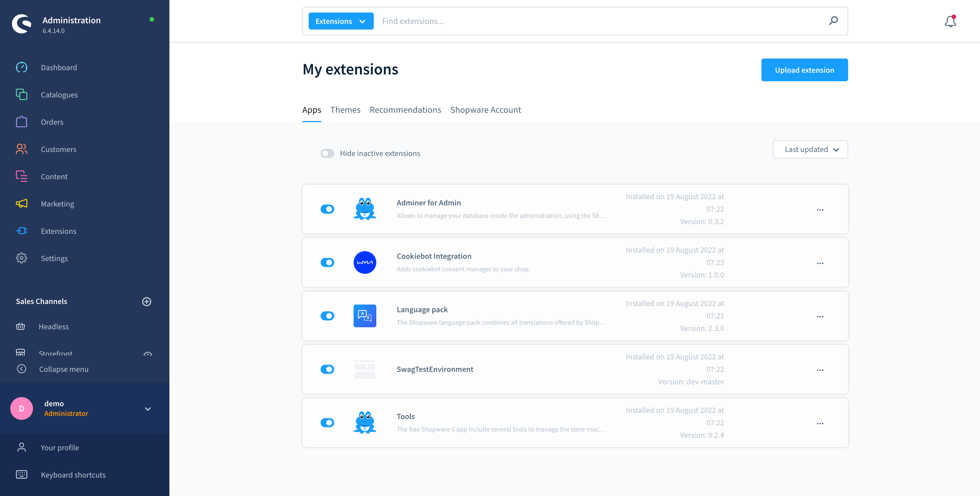The height and width of the screenshot is (496, 980).
Task: Click the Extensions sidebar icon
Action: [22, 230]
